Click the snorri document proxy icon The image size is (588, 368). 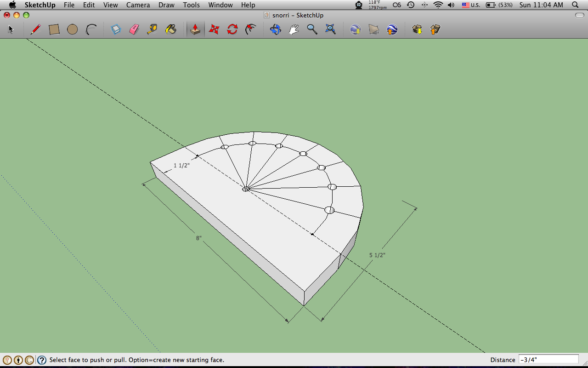pos(266,15)
